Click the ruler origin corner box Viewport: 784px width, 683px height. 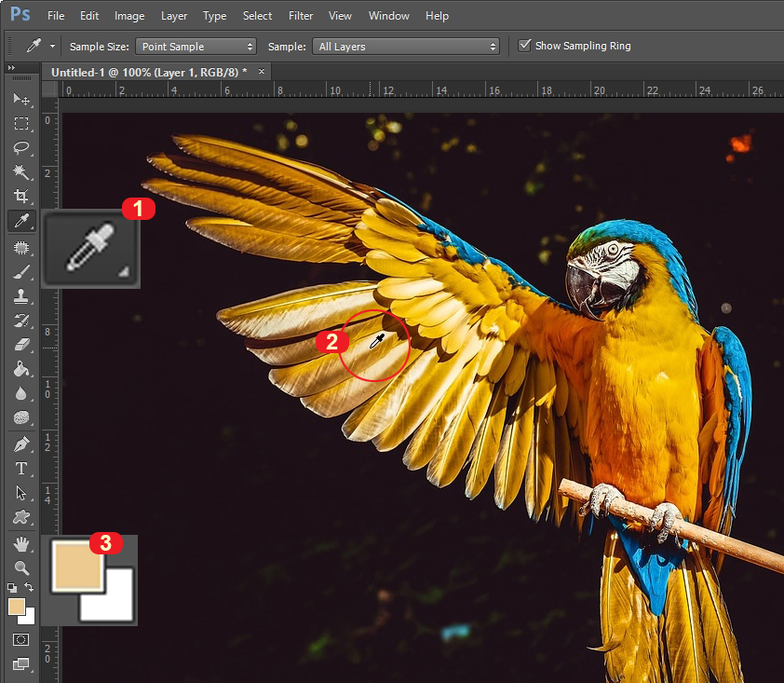pos(49,89)
